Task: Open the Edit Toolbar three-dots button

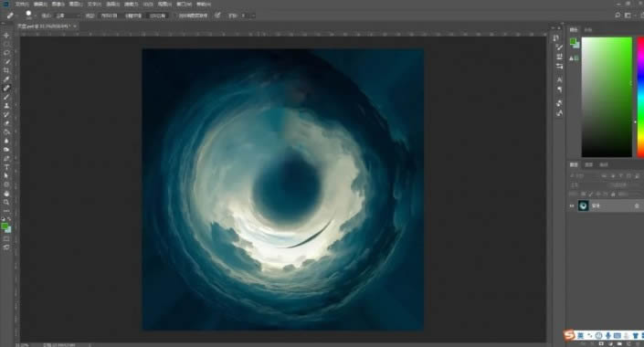Action: 6,211
